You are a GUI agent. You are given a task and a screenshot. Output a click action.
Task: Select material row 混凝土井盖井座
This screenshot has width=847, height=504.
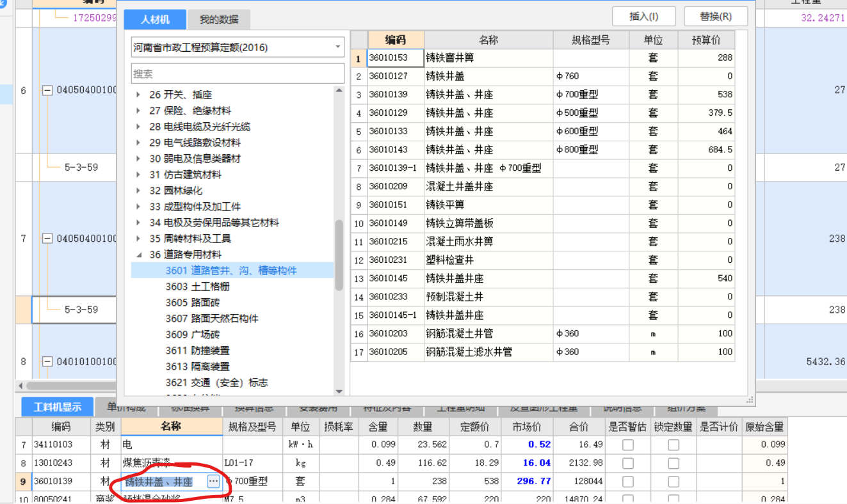click(542, 187)
